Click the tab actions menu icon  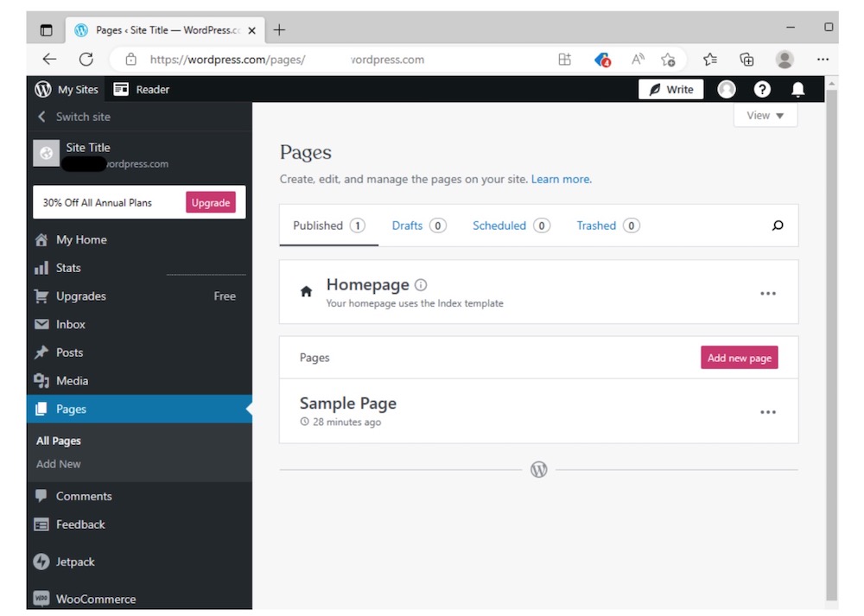pyautogui.click(x=47, y=29)
